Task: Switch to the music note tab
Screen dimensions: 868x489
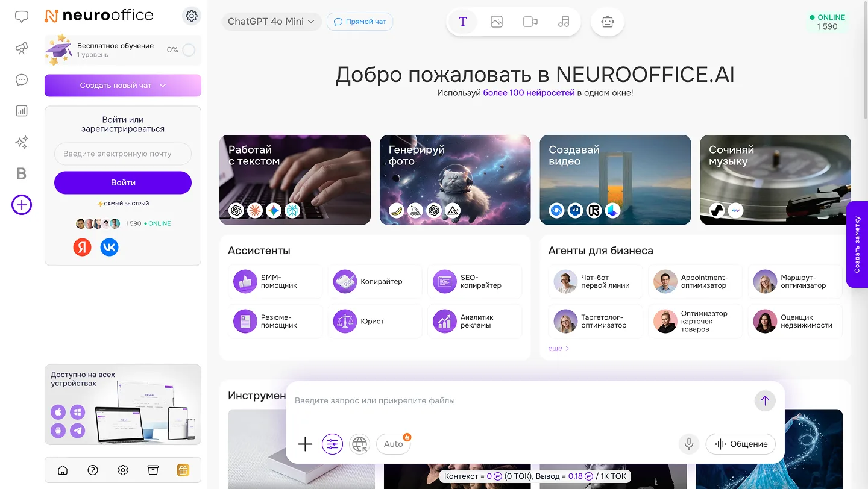Action: tap(564, 22)
